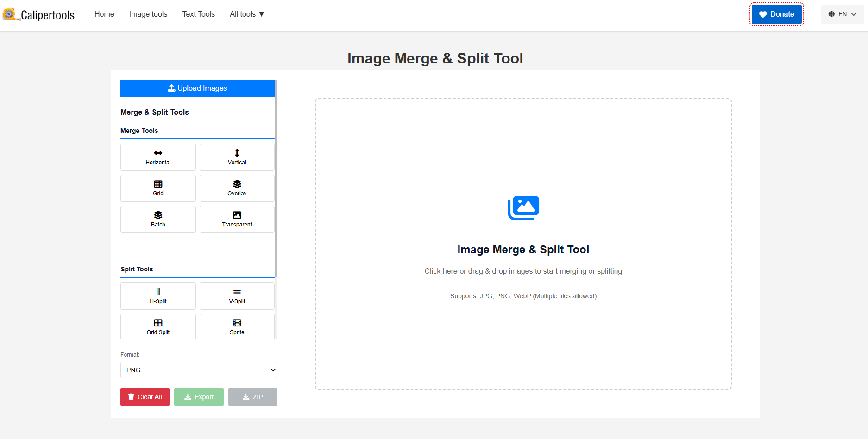
Task: Select the V-Split tool
Action: point(237,296)
